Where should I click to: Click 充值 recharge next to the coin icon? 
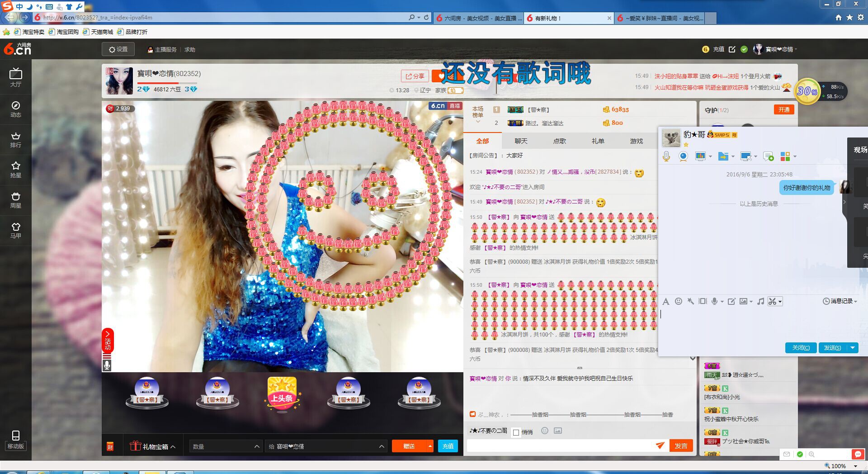tap(719, 49)
